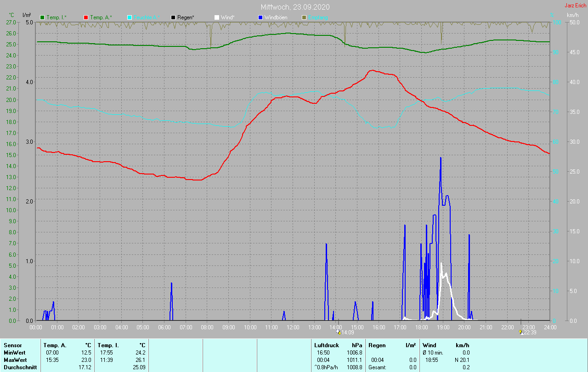Screen dimensions: 588x372
Task: Click the blue Windböen legend swatch
Action: coord(260,17)
